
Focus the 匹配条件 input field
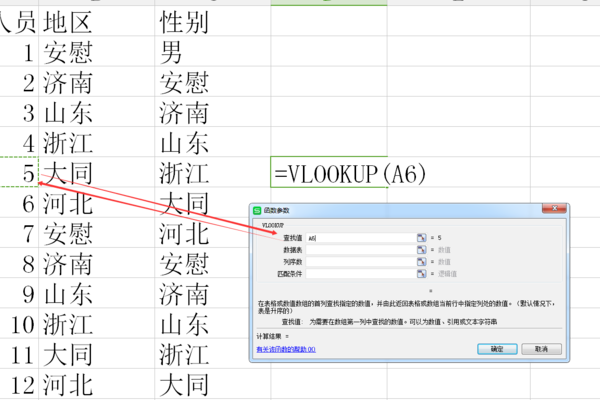(x=361, y=274)
